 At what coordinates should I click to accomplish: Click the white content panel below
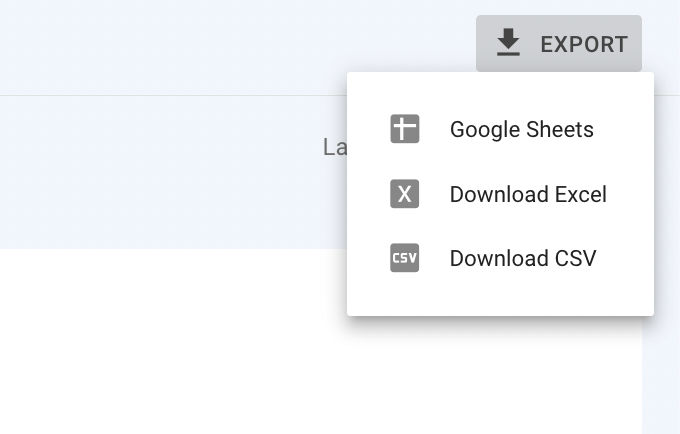173,341
